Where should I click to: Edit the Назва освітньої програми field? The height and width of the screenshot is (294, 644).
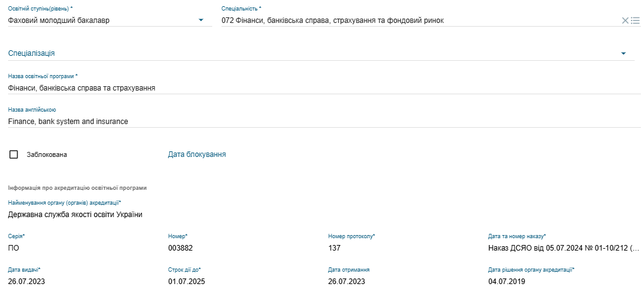[x=324, y=88]
